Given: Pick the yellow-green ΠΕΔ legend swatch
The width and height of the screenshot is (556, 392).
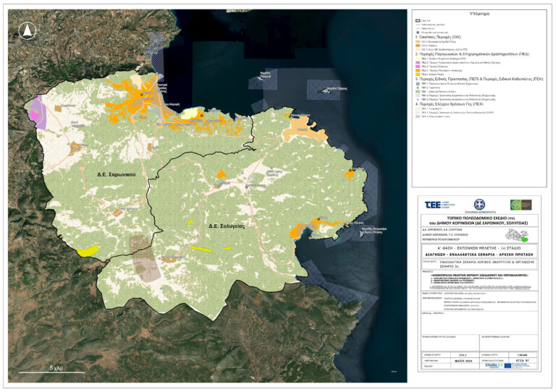Looking at the screenshot, I should 418,74.
